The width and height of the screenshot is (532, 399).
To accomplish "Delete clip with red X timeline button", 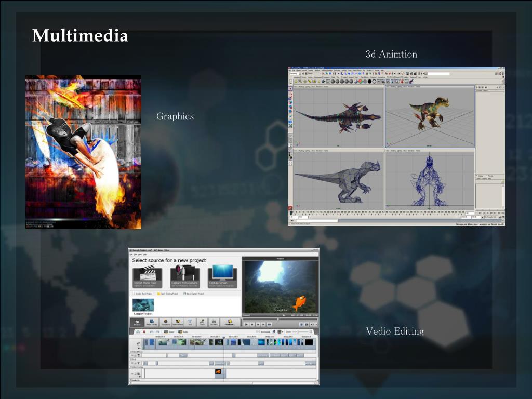I will point(144,331).
